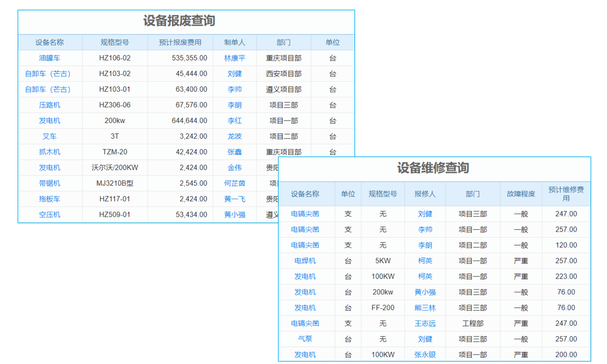The image size is (607, 364).
Task: Click the 电镐尖凿 link reported by 刘健
Action: [305, 214]
